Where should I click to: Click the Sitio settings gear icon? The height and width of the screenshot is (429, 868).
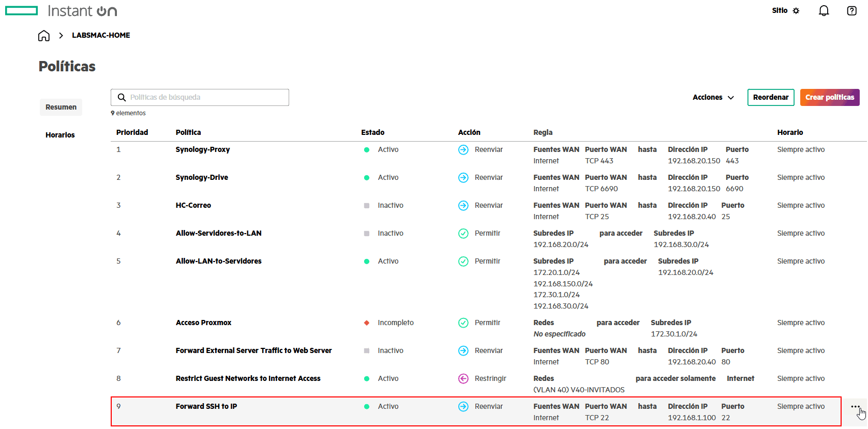[796, 11]
